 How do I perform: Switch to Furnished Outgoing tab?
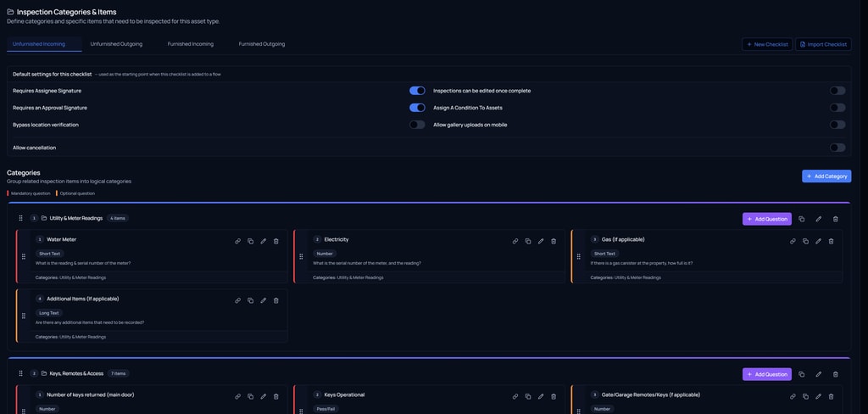tap(262, 44)
